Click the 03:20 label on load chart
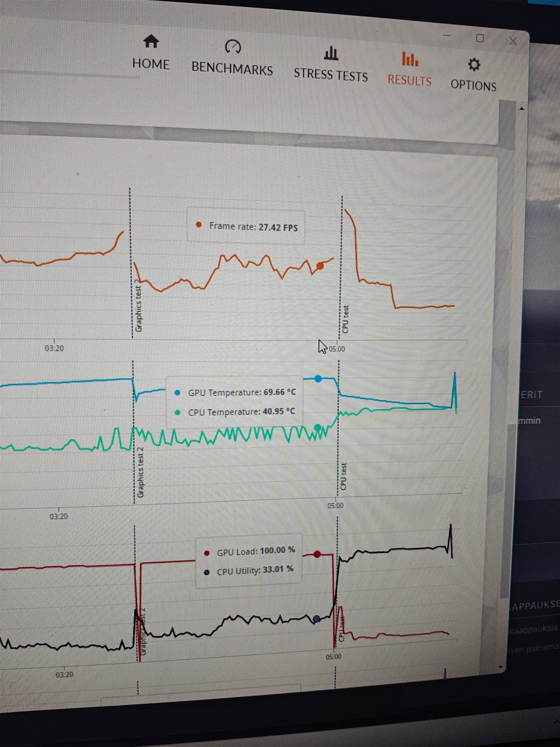 (65, 674)
